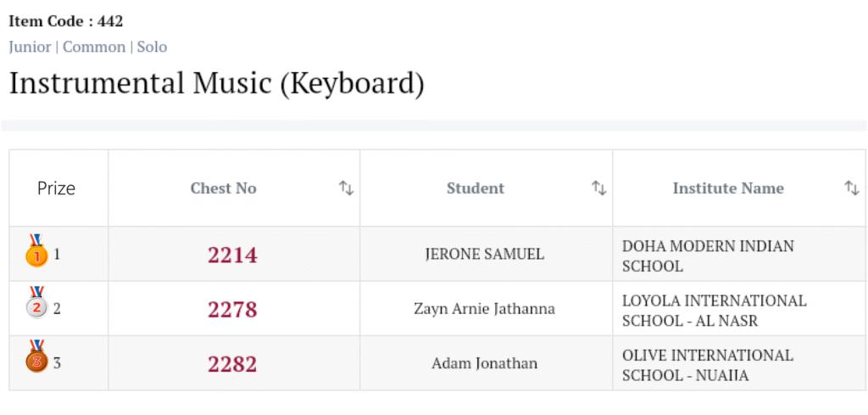Open the Junior category link
Image resolution: width=868 pixels, height=415 pixels.
point(30,47)
